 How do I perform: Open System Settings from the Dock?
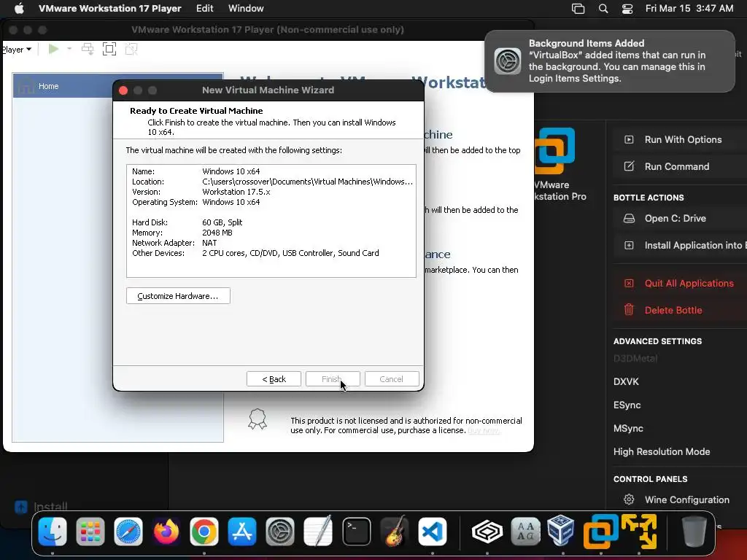click(280, 532)
